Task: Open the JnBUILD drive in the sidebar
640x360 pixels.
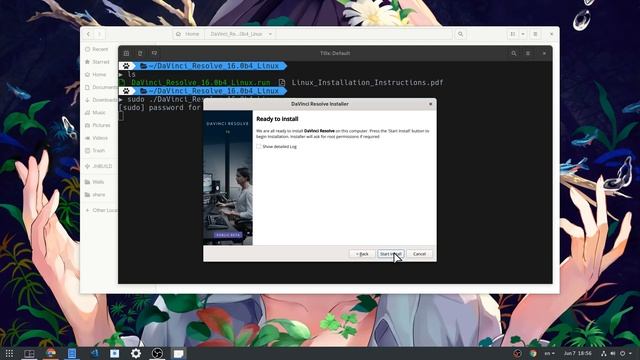Action: (98, 166)
